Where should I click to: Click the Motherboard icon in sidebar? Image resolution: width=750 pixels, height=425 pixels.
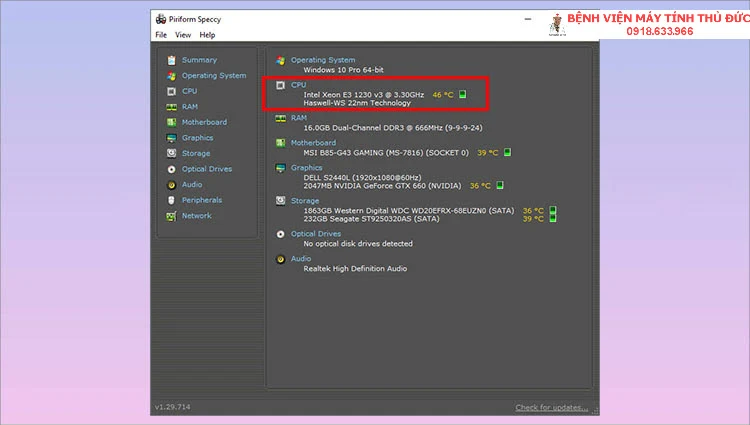pyautogui.click(x=171, y=122)
